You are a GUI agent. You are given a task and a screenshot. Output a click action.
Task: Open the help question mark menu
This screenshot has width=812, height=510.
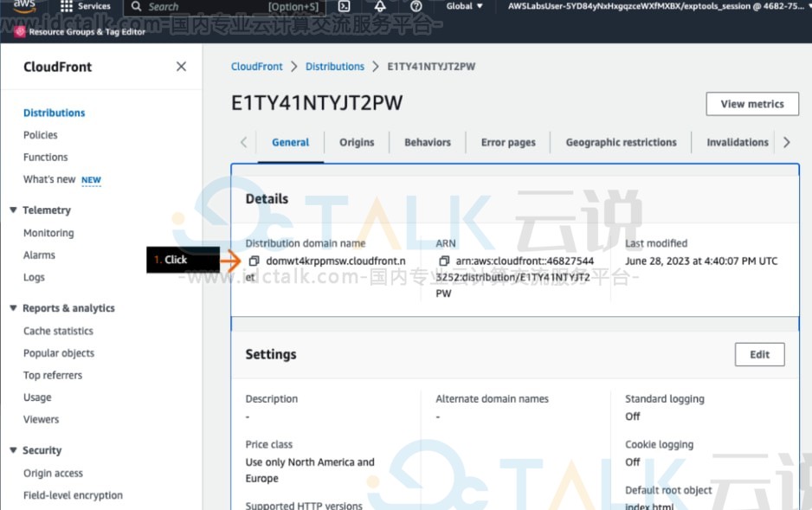click(416, 6)
